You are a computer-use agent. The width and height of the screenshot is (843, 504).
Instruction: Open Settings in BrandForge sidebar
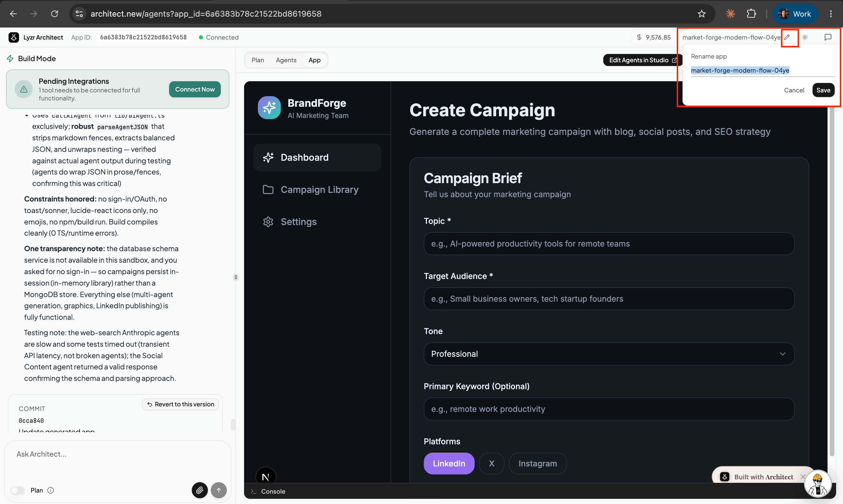[317, 222]
